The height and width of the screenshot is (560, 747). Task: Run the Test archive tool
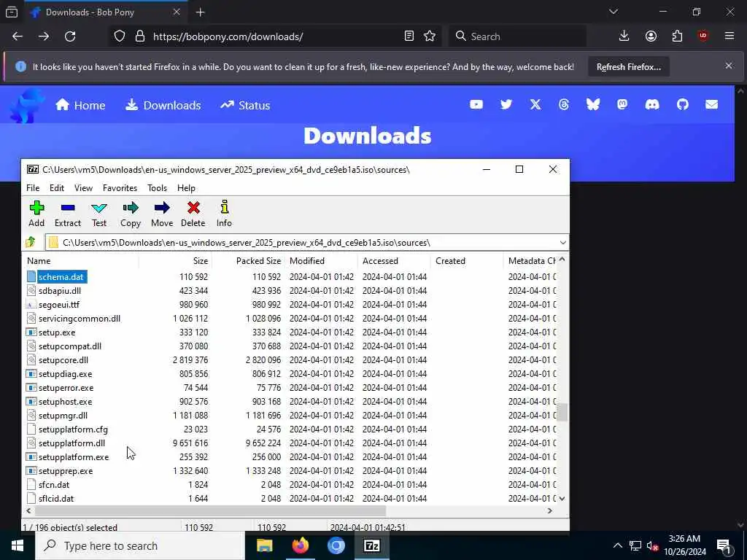(x=99, y=214)
